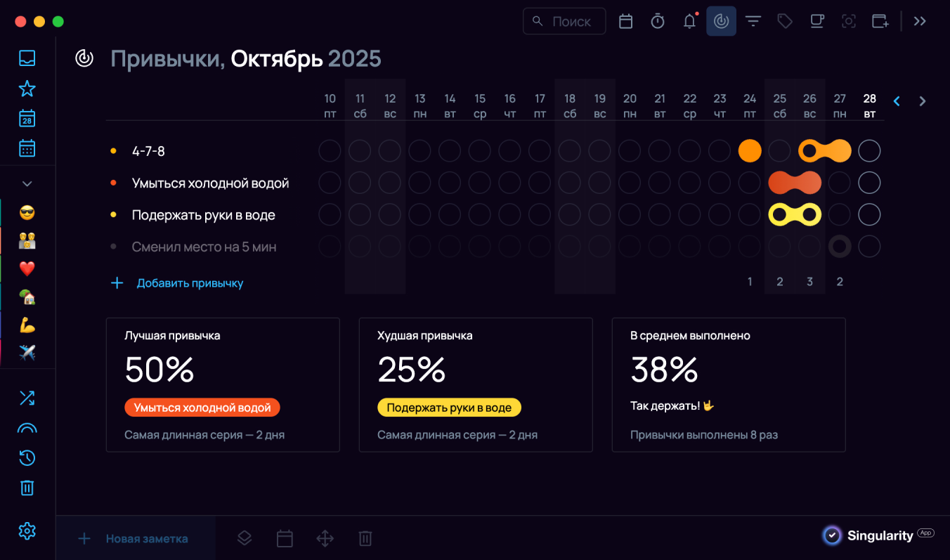Go to previous days with the left arrow
Screen dimensions: 950x560
pyautogui.click(x=897, y=101)
